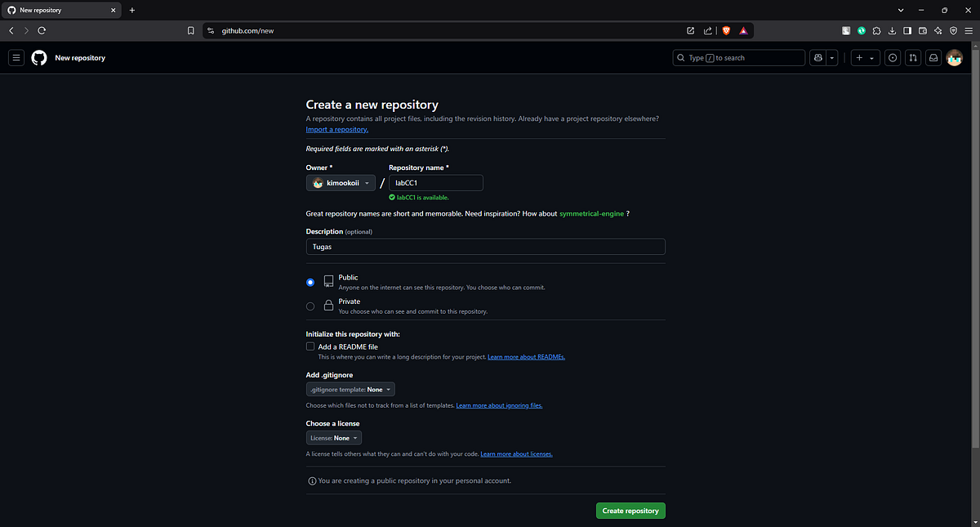Select the Public repository radio button
This screenshot has height=527, width=980.
(310, 282)
